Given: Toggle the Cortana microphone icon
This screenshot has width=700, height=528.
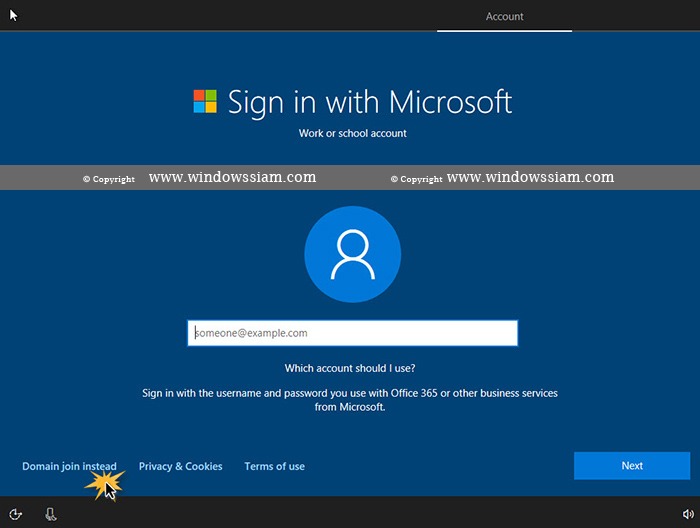Looking at the screenshot, I should click(51, 514).
